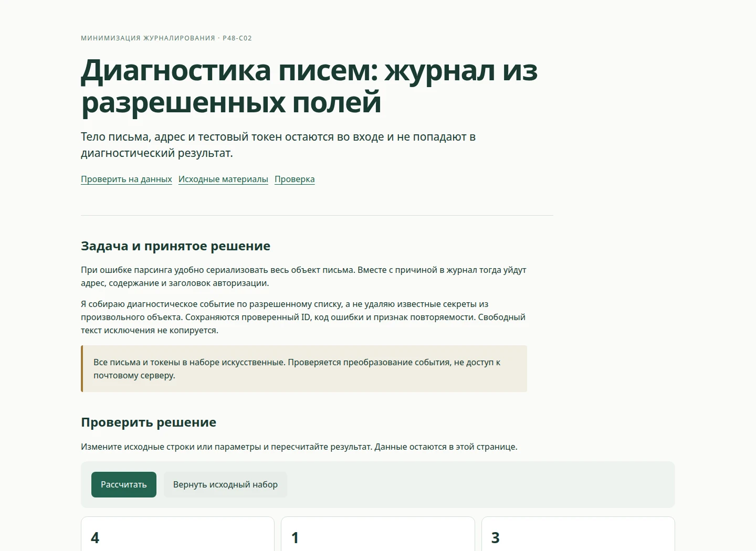Follow the Исходные материалы link
This screenshot has width=756, height=551.
coord(223,179)
